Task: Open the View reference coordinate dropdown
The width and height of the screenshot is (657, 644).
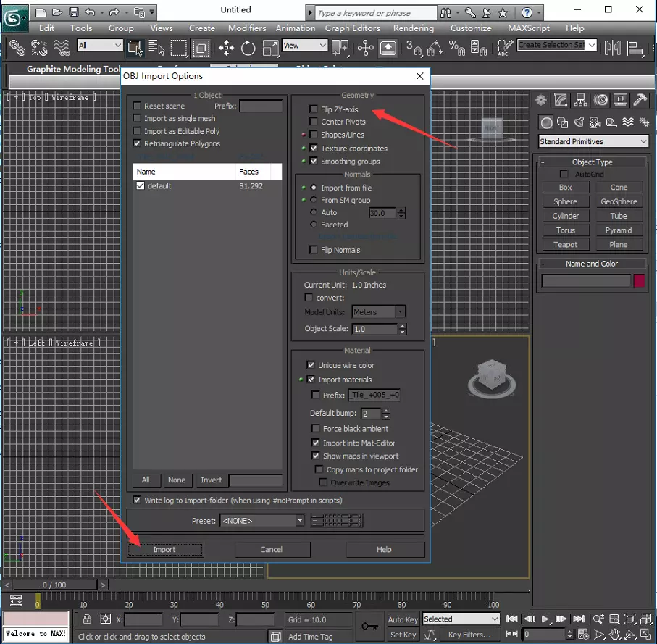Action: coord(305,45)
